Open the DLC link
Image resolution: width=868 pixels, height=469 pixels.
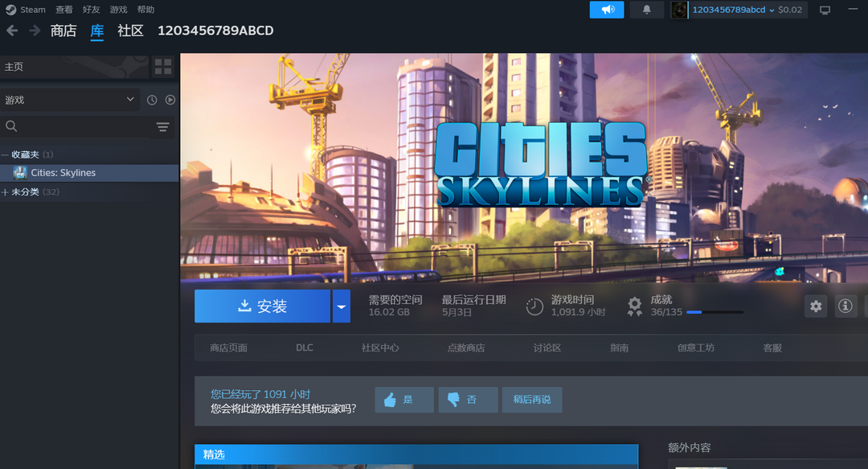305,348
